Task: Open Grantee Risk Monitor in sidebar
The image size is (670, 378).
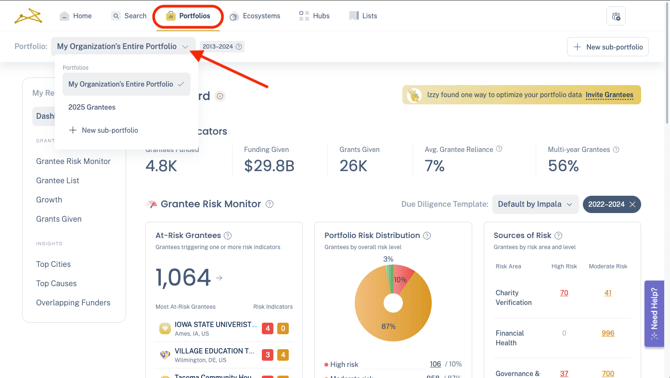Action: coord(73,161)
